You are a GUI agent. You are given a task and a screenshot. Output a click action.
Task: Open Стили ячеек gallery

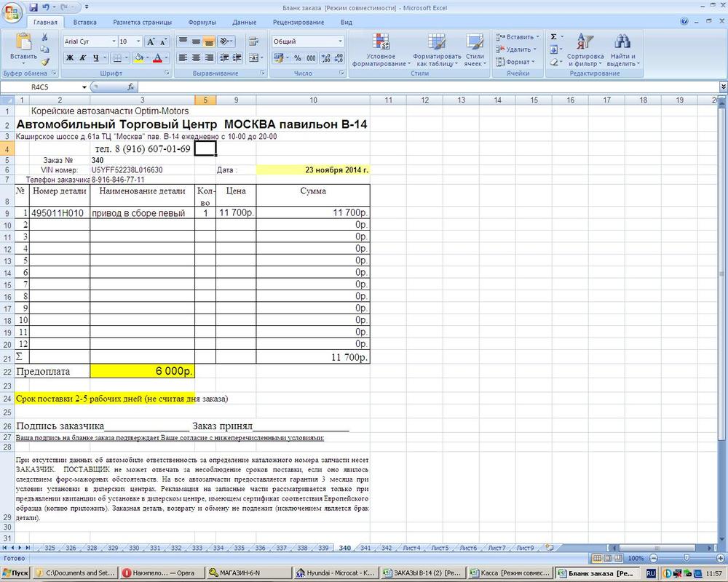[475, 50]
